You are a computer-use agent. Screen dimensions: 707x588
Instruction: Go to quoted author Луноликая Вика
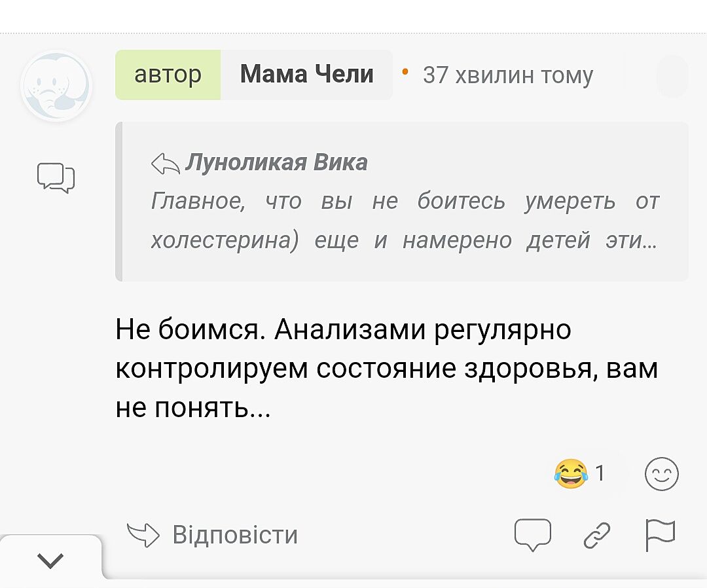[x=276, y=162]
